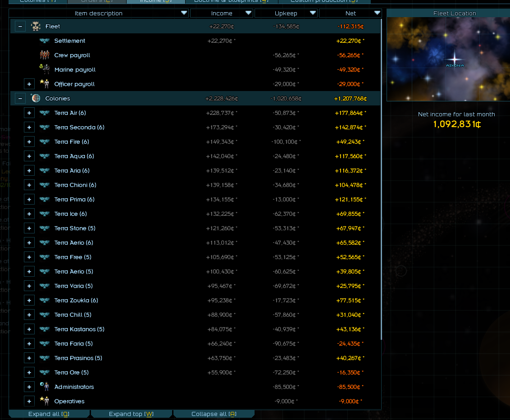The width and height of the screenshot is (510, 420).
Task: Click the Terra Aqua (6) colony icon
Action: pyautogui.click(x=45, y=156)
